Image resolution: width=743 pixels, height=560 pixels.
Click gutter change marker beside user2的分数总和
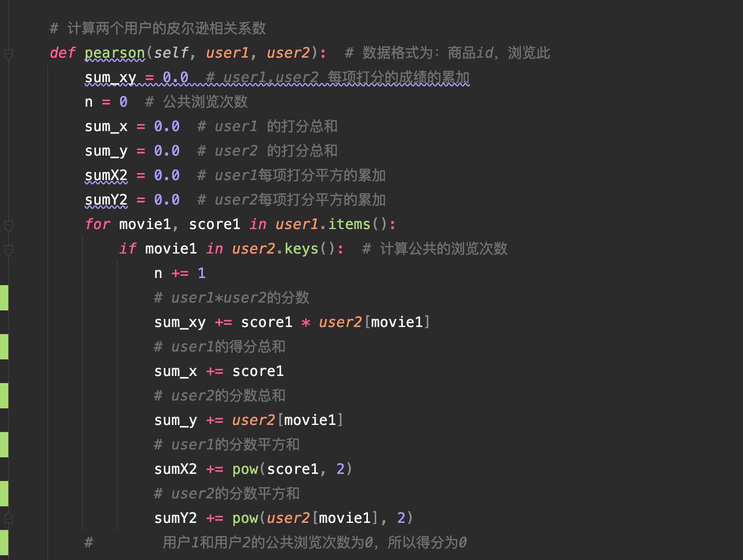click(x=4, y=396)
